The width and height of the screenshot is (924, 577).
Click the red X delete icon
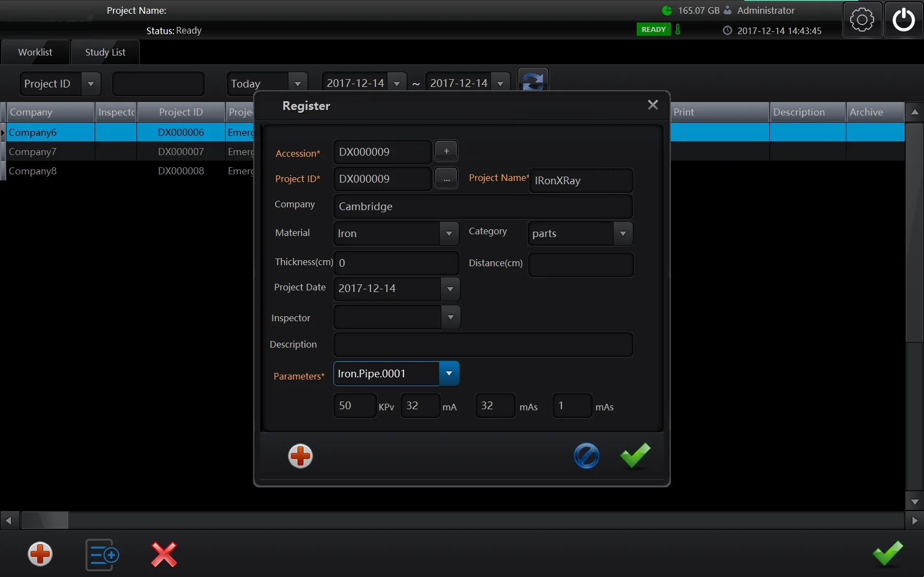point(164,554)
